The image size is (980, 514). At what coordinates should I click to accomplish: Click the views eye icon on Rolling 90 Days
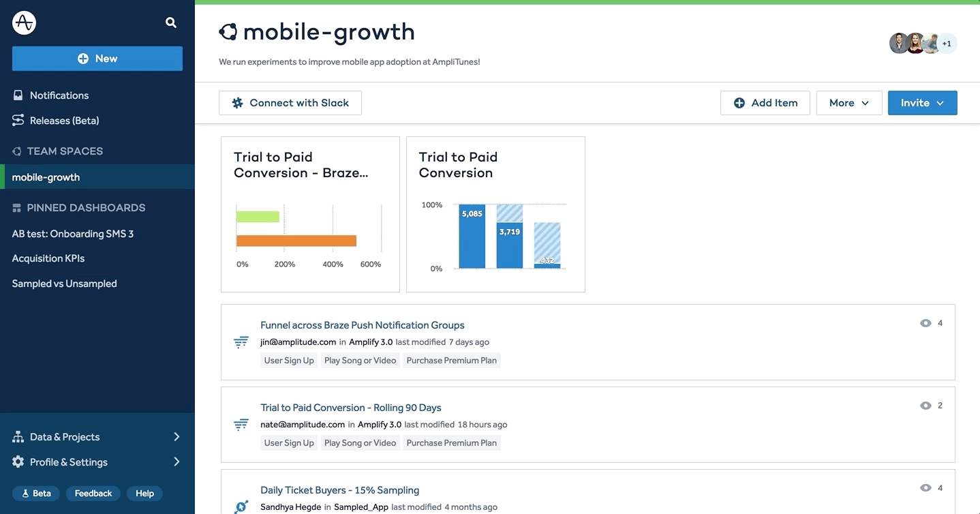[x=925, y=406]
